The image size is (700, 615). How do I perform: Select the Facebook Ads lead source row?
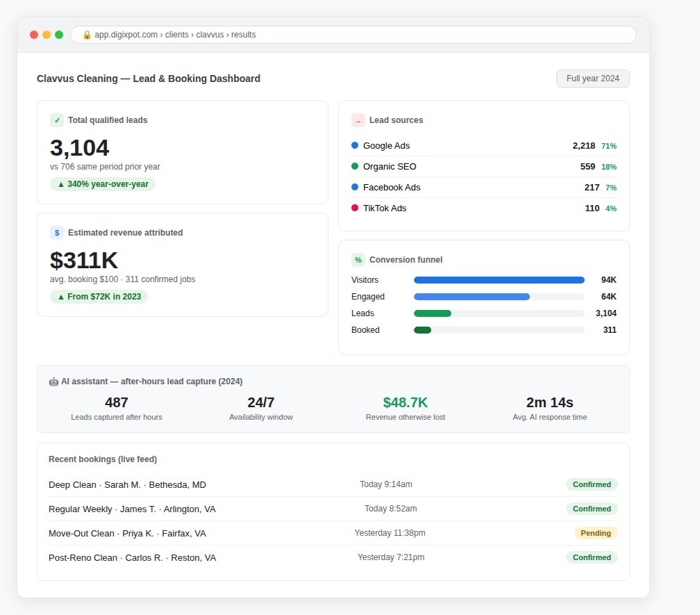[484, 188]
